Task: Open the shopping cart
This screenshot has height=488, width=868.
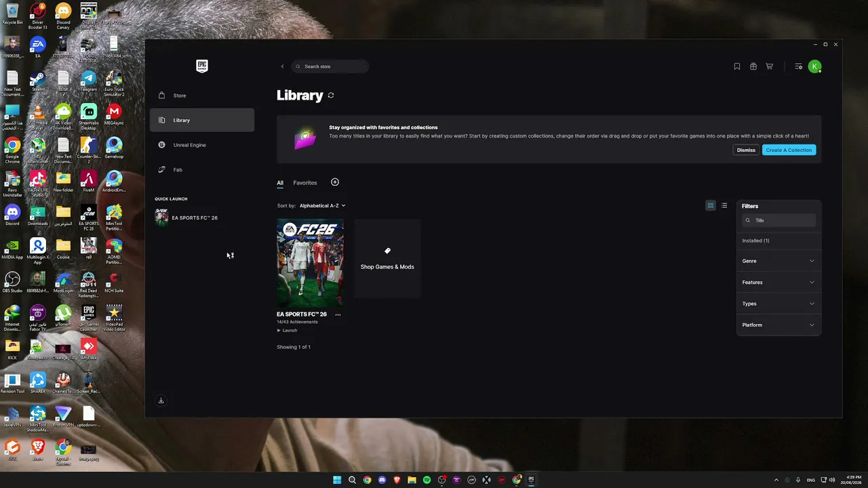Action: pos(770,66)
